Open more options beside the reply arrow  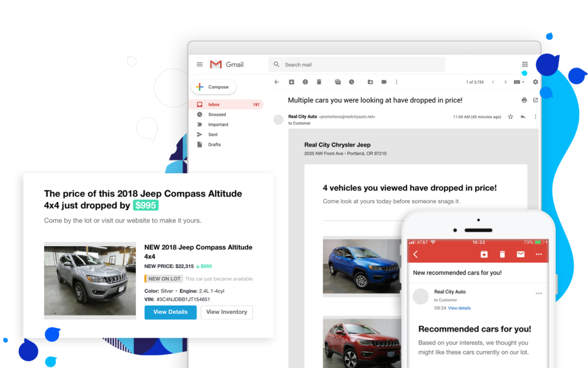tap(536, 117)
